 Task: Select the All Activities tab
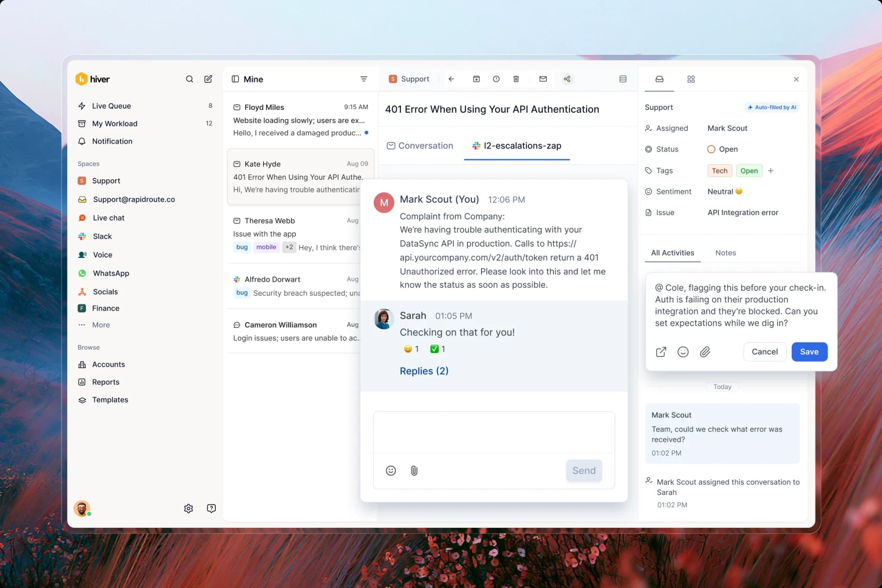[673, 253]
